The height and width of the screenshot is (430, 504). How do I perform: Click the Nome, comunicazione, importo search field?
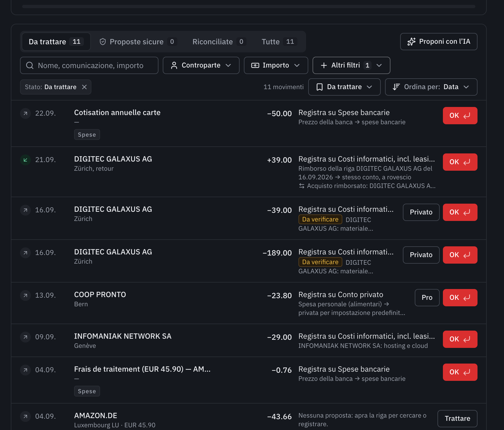point(89,65)
